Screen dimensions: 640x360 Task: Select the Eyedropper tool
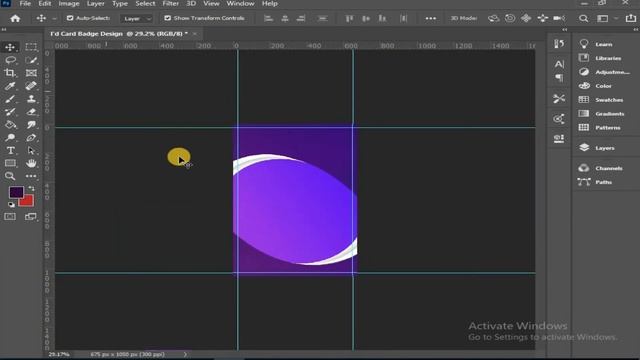pos(10,86)
